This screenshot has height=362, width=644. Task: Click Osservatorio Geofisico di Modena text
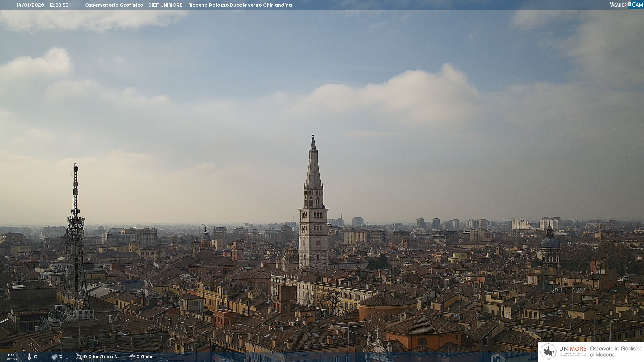[616, 352]
